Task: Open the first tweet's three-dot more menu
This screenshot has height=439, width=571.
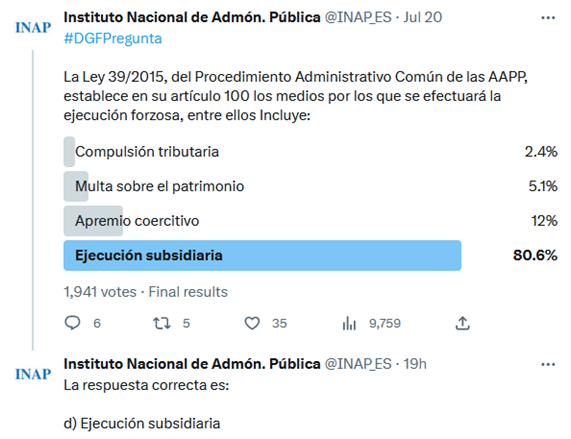Action: pyautogui.click(x=548, y=17)
